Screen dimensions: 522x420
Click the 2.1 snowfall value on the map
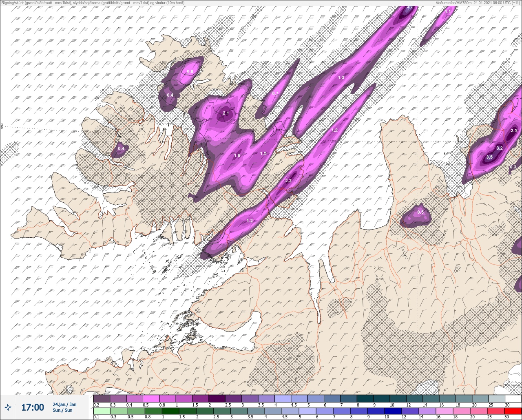click(226, 113)
